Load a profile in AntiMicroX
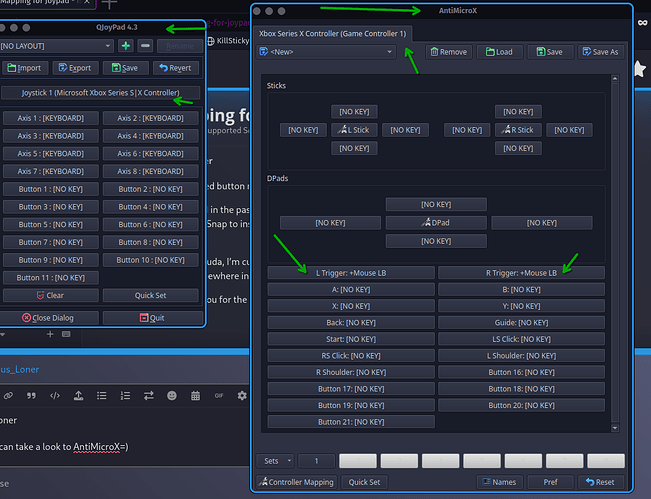The width and height of the screenshot is (651, 499). [499, 52]
